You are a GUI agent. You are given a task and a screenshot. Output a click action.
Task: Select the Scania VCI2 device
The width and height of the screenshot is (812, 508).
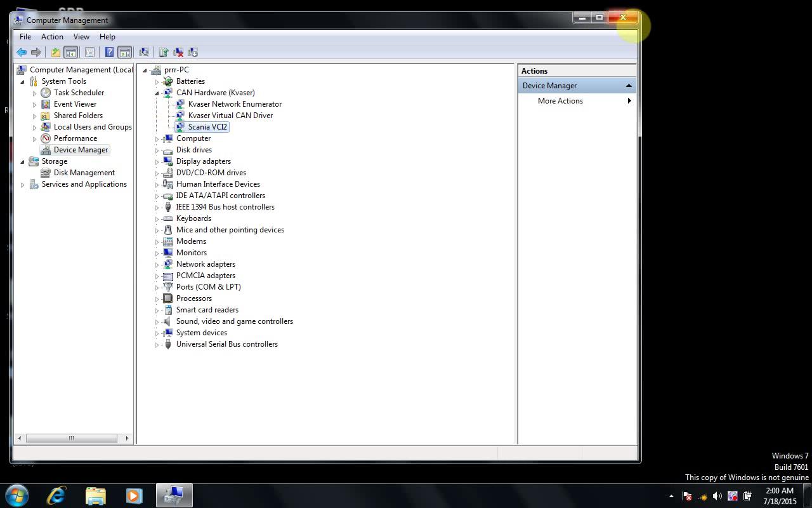point(207,127)
